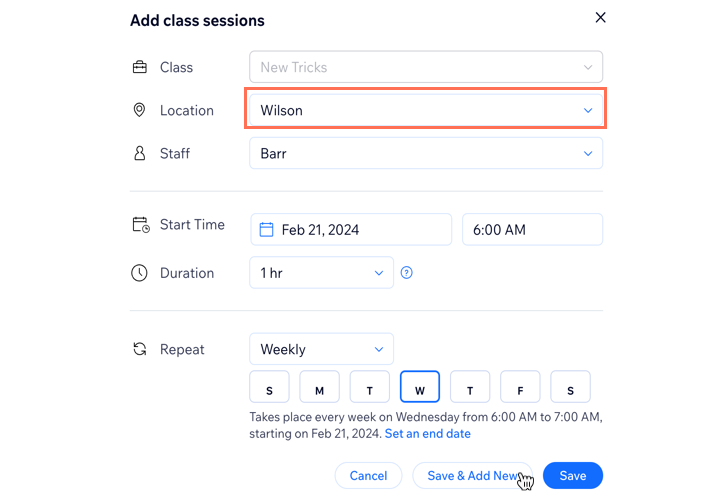Image resolution: width=710 pixels, height=500 pixels.
Task: Click the blue Save button
Action: point(572,476)
